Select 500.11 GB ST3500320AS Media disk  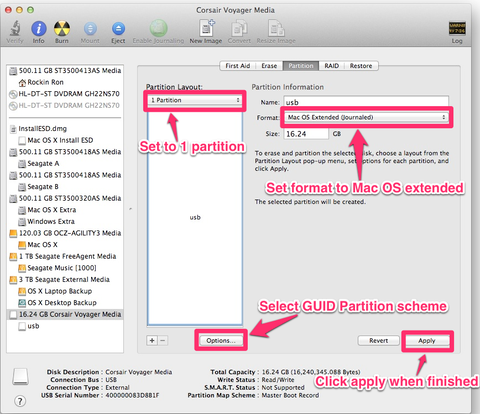[x=65, y=198]
